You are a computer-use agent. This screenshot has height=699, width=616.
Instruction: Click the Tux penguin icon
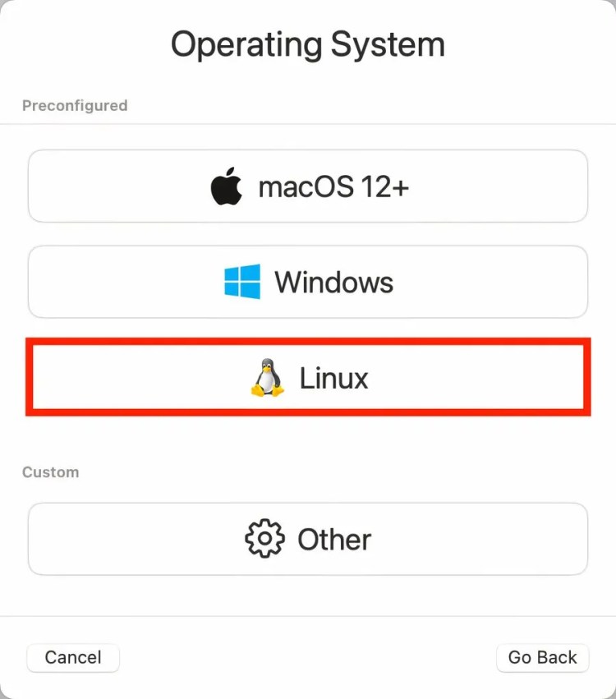267,377
